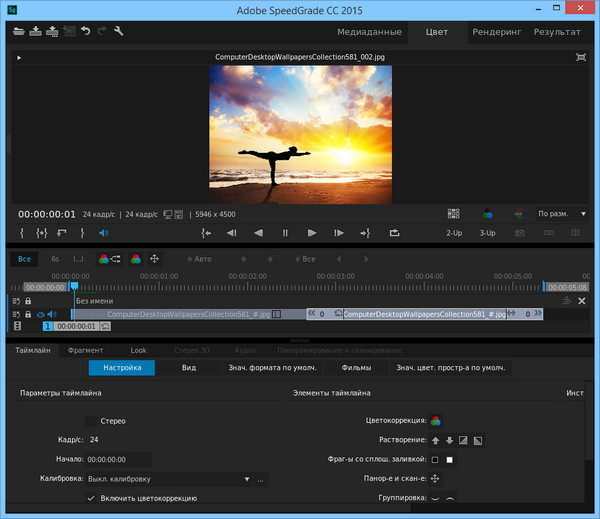The height and width of the screenshot is (519, 600).
Task: Click the loop playback icon
Action: pos(394,233)
